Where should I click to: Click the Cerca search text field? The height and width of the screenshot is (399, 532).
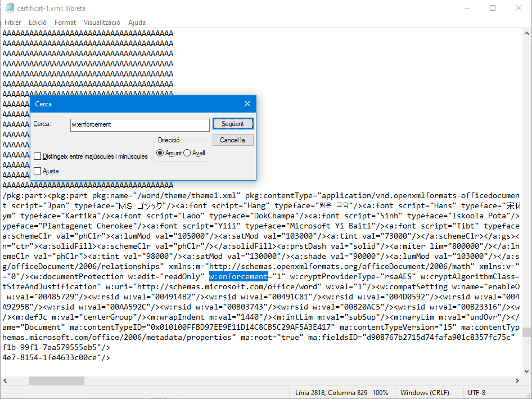point(139,124)
